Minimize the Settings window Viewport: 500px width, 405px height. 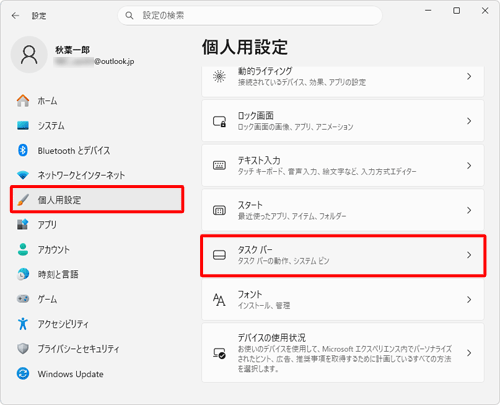428,11
